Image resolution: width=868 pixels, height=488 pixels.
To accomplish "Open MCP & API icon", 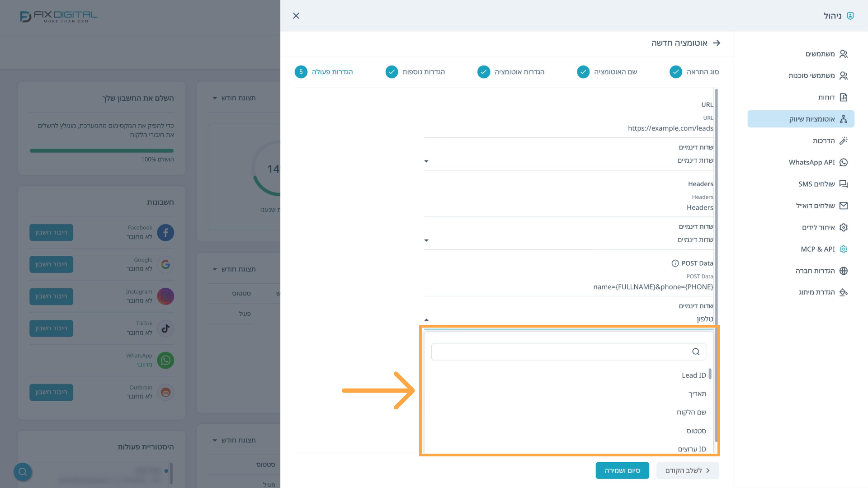I will (844, 249).
